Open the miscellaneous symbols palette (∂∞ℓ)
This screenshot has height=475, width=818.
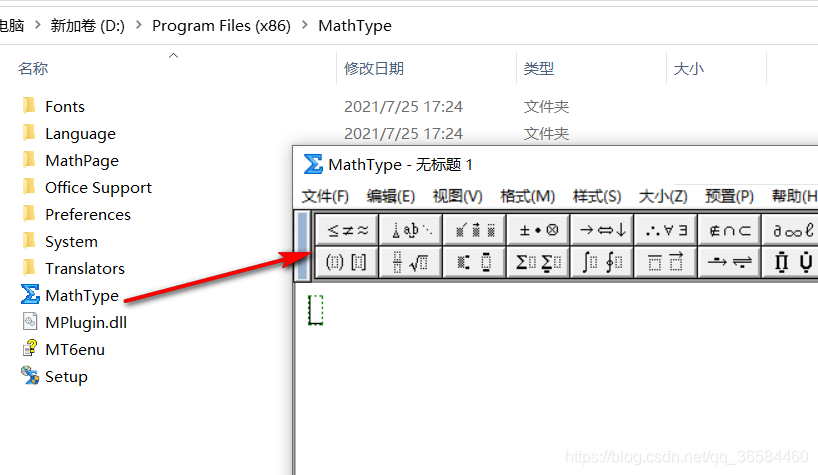coord(790,230)
